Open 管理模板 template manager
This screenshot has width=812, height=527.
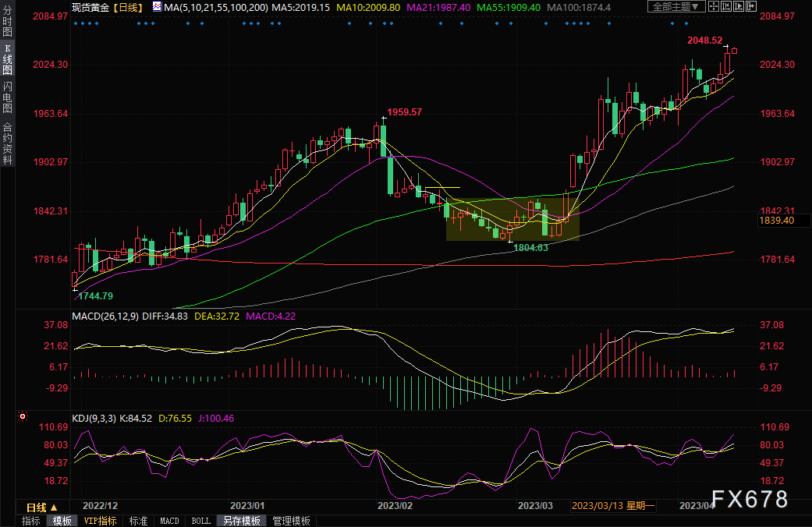click(x=291, y=521)
